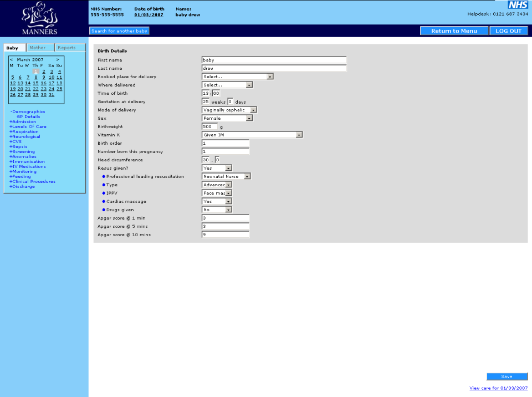Click the MANNERS mother and baby logo
The image size is (532, 397).
click(x=40, y=18)
